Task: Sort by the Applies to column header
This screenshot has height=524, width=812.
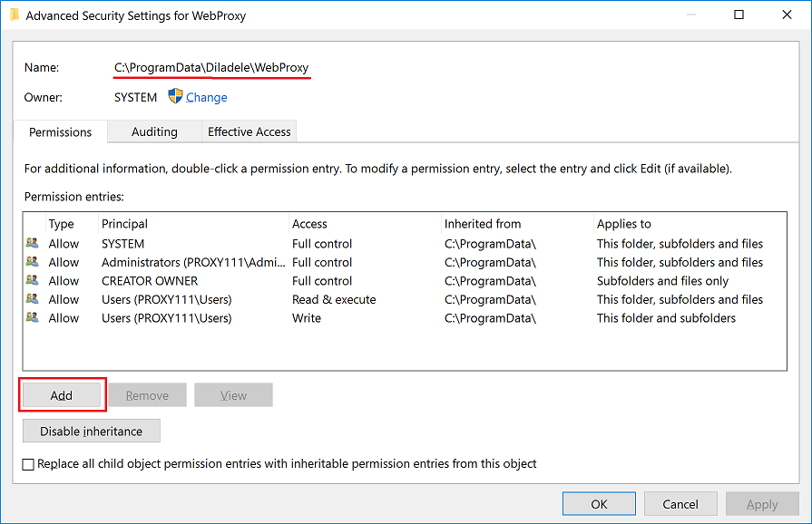Action: pyautogui.click(x=623, y=224)
